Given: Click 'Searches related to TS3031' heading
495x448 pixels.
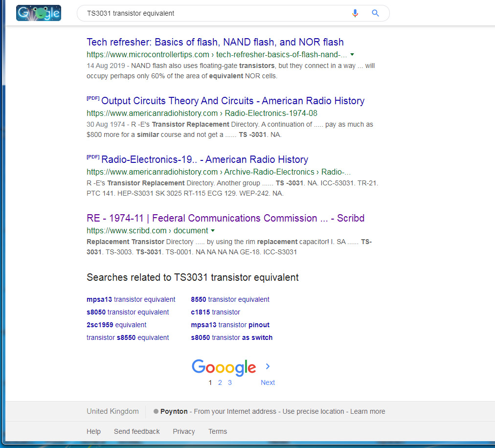Looking at the screenshot, I should 193,277.
